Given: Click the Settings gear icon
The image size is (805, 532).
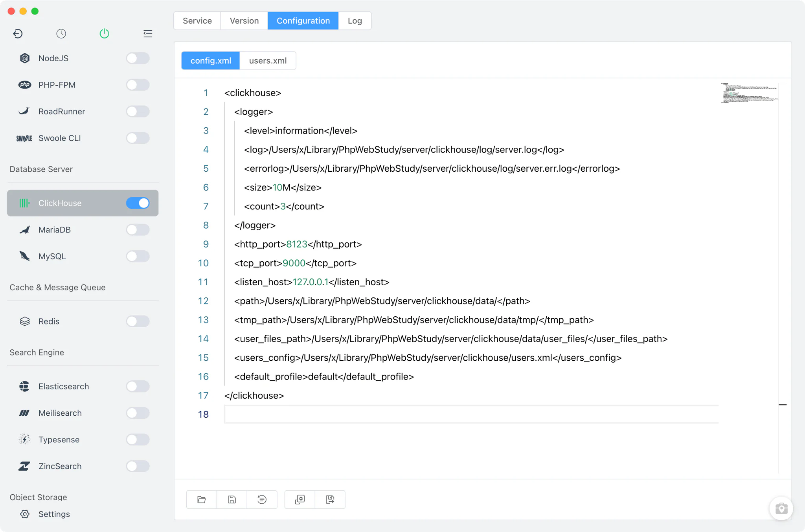Looking at the screenshot, I should pyautogui.click(x=25, y=514).
